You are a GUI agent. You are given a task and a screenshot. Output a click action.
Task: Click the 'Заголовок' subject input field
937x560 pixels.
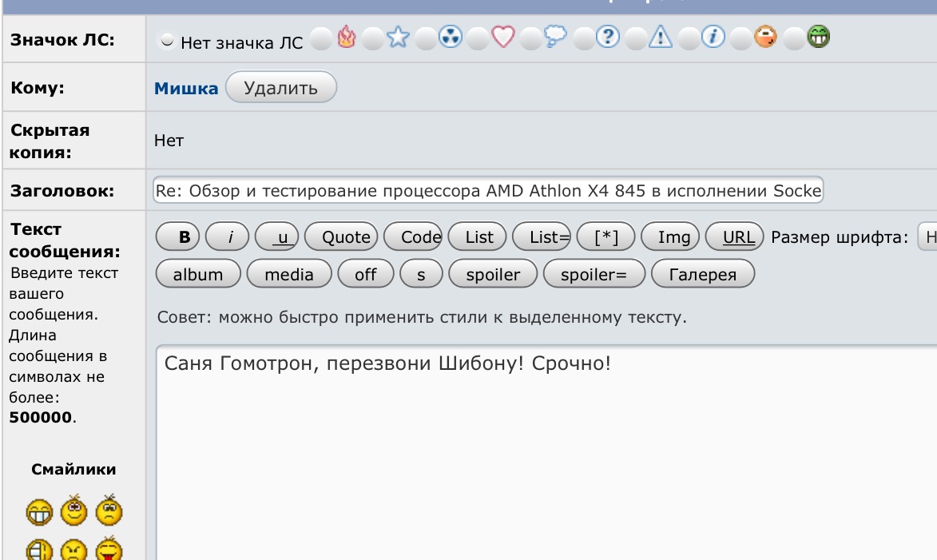tap(487, 192)
